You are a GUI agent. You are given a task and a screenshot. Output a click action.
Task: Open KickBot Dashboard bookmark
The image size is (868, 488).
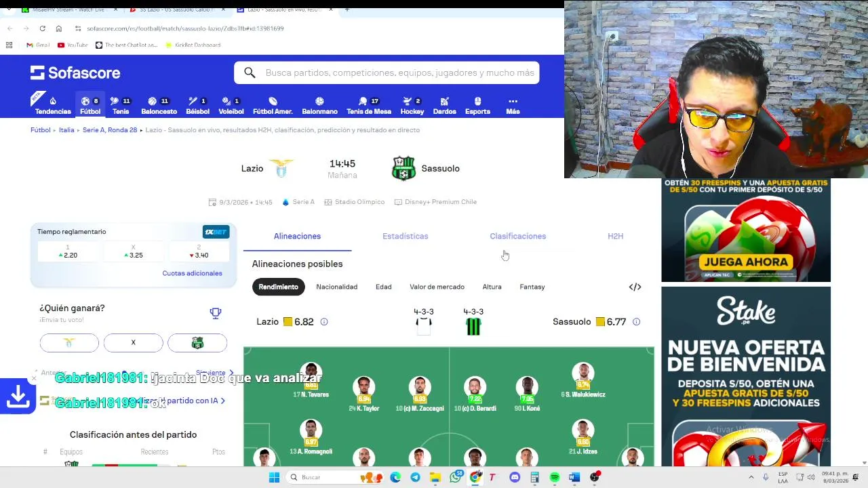click(x=193, y=45)
